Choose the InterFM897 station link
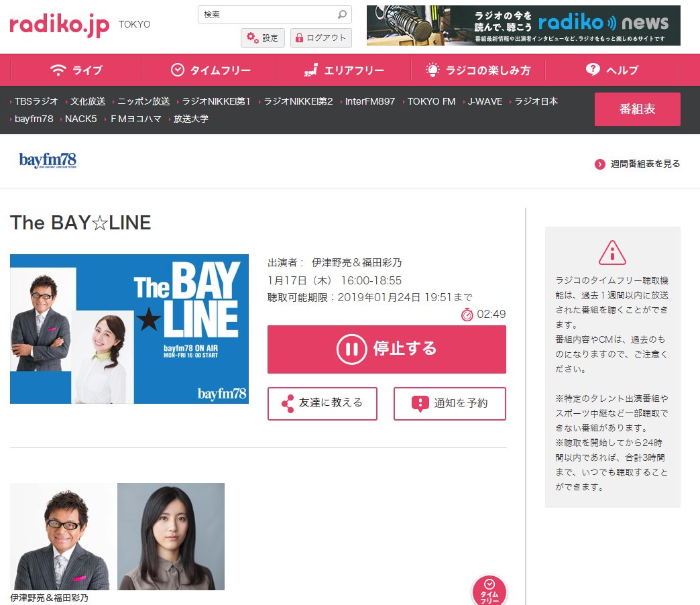This screenshot has height=605, width=700. click(x=370, y=101)
